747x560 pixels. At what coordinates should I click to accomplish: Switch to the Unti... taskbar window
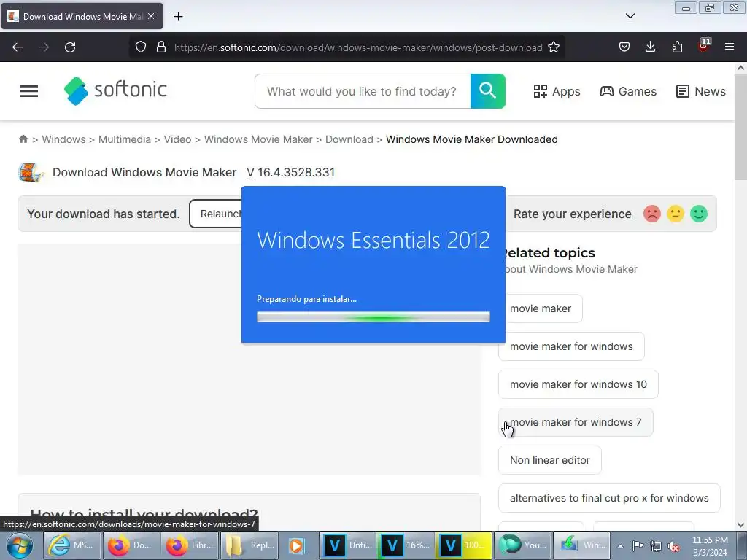tap(349, 545)
